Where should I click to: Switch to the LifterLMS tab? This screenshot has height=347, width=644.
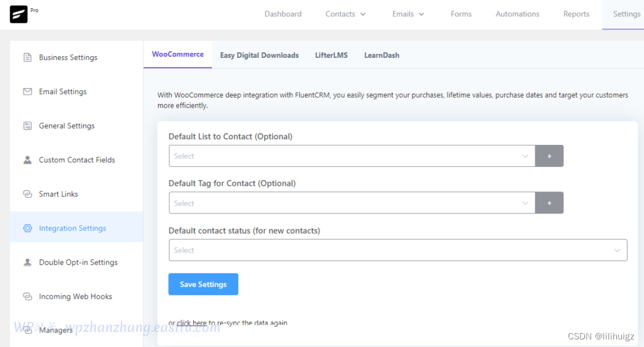pos(331,55)
